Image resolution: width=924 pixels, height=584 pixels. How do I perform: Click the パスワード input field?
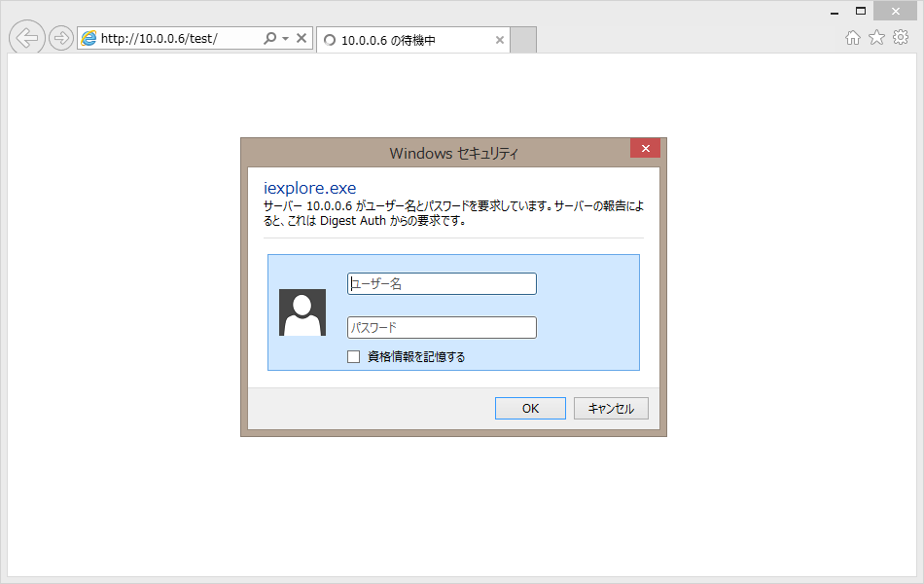tap(442, 328)
